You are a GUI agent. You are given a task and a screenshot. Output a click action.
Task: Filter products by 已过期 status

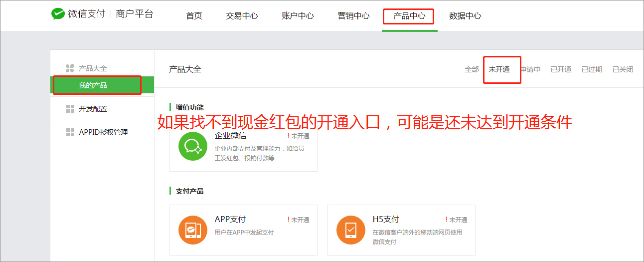point(592,69)
